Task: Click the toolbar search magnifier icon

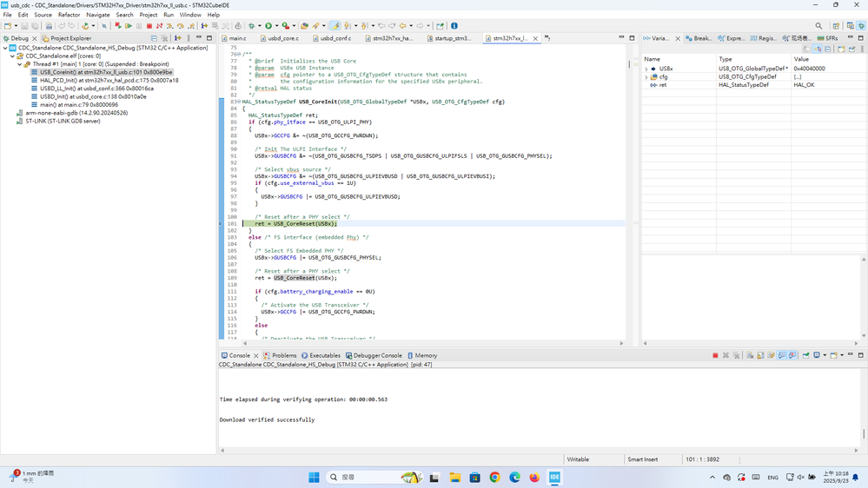Action: tap(818, 26)
